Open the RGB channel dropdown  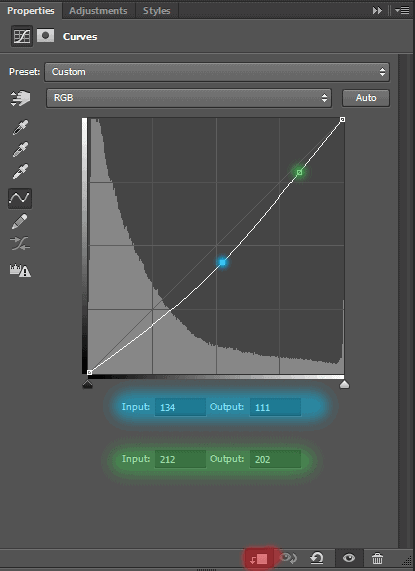pos(189,98)
